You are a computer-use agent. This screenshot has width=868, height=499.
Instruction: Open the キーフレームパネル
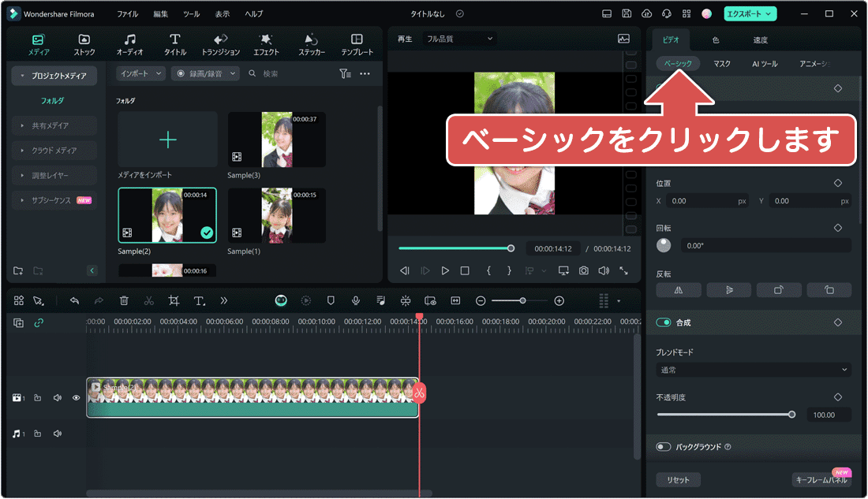[821, 479]
